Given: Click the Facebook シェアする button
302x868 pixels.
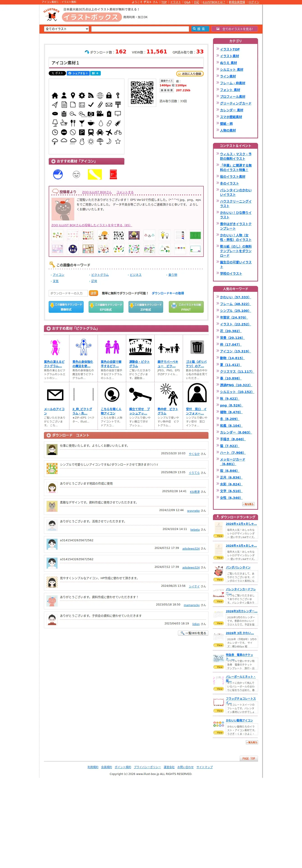Looking at the screenshot, I should coord(78,73).
